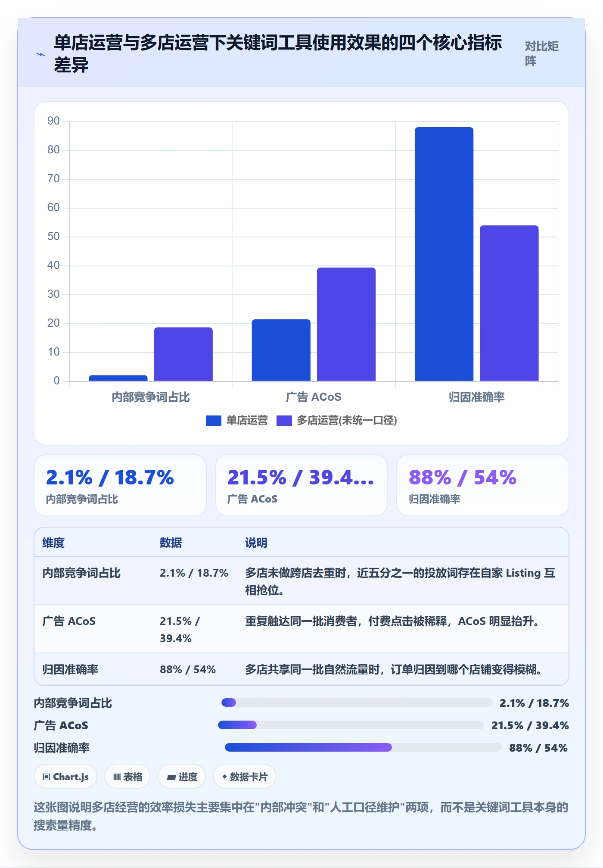Screen dimensions: 603x868
Task: Click table cell 归因准确率 in third row
Action: [x=70, y=669]
